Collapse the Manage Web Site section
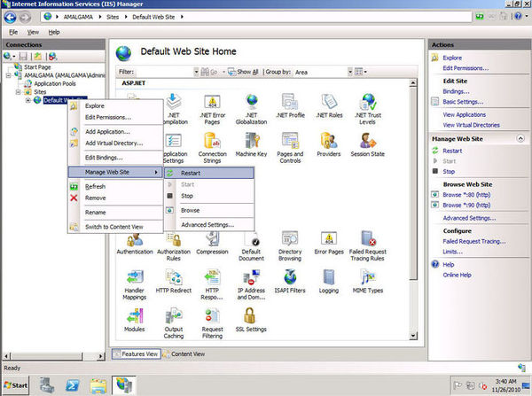The width and height of the screenshot is (532, 396). tap(520, 139)
